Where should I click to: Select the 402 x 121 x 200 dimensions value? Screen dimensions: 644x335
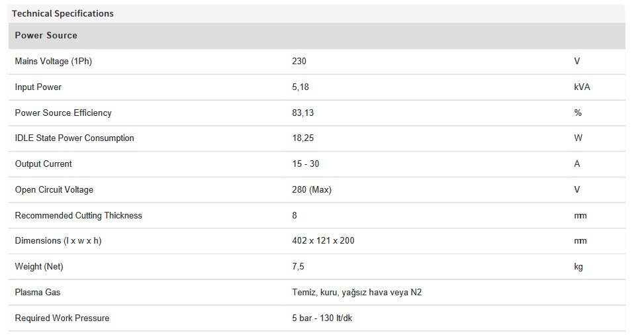[323, 240]
